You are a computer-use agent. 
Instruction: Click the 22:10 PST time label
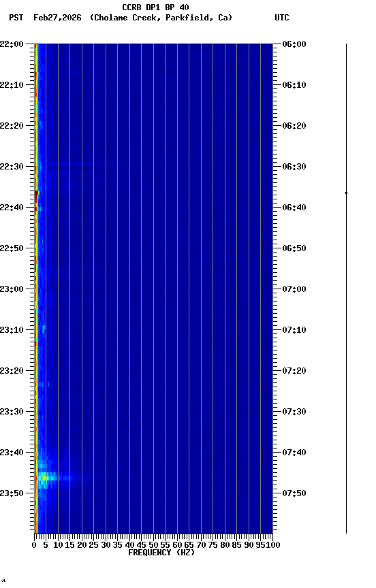(12, 85)
